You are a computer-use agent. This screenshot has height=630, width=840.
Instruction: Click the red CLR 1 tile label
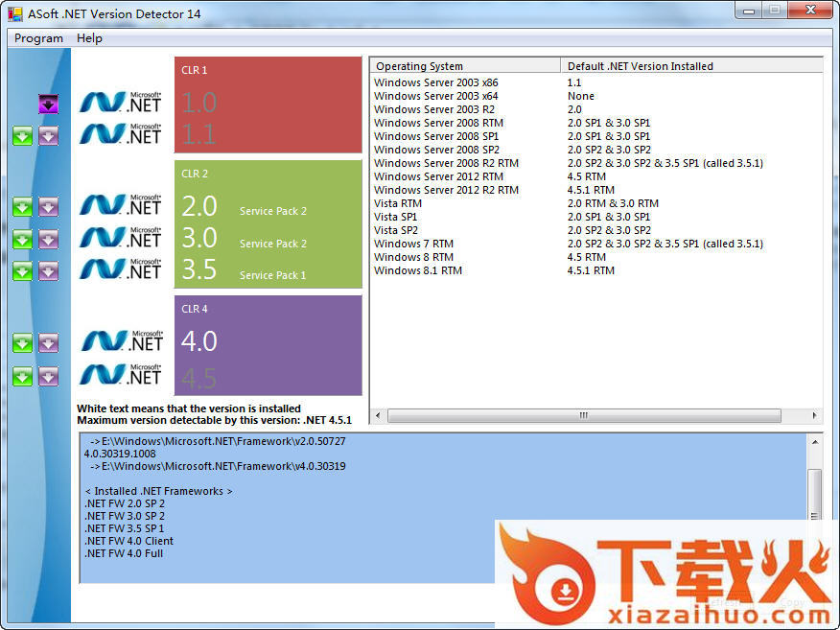click(195, 70)
